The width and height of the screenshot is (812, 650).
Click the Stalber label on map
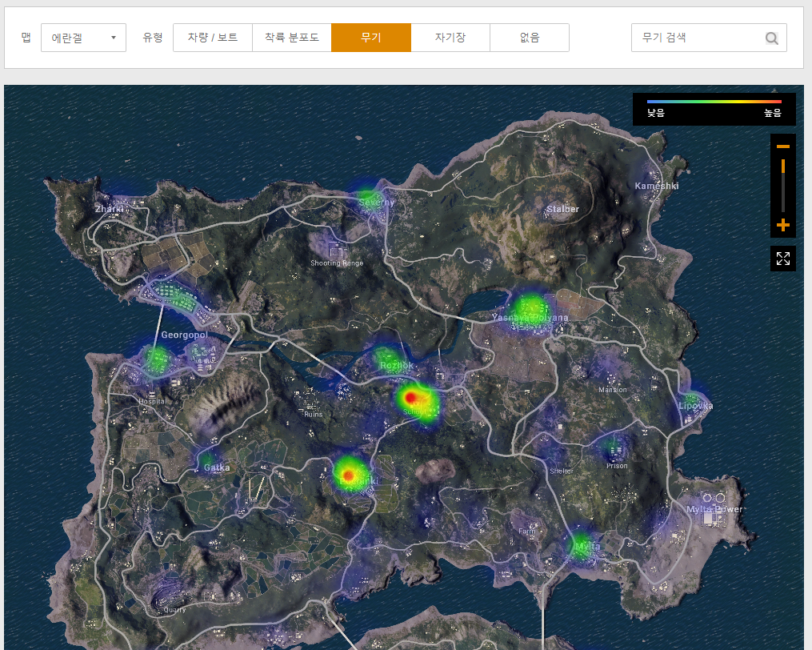click(x=562, y=209)
